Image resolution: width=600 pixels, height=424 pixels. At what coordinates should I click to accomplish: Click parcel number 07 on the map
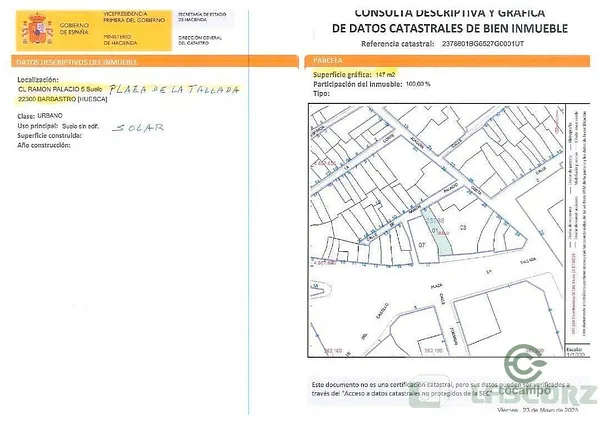pos(421,243)
